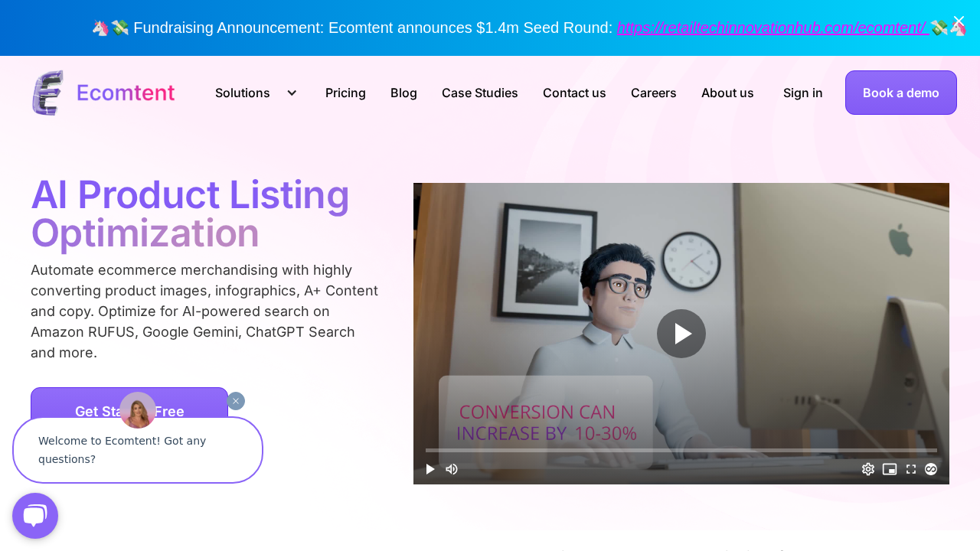Click the small play icon in the video controls

(430, 469)
